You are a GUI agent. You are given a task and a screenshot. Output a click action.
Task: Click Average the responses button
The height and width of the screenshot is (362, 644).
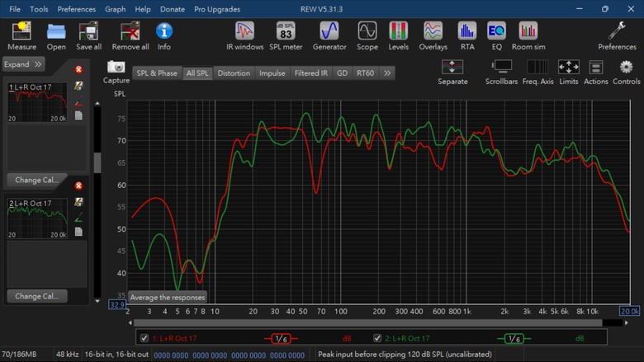(x=167, y=297)
